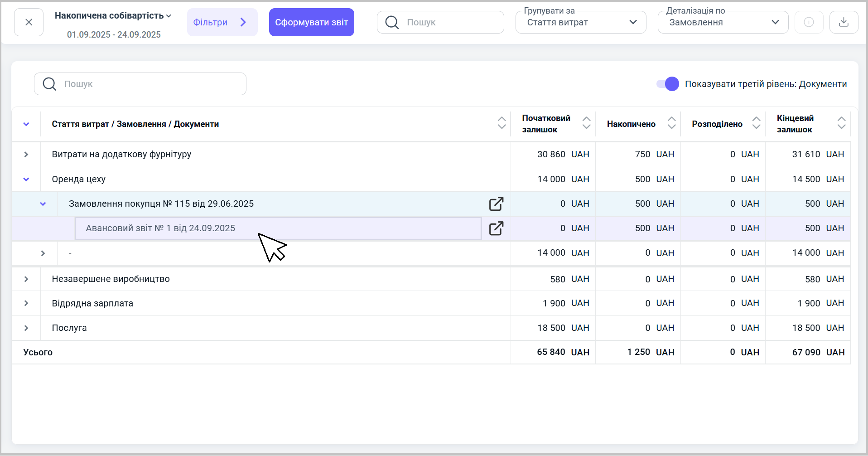This screenshot has width=868, height=456.
Task: Collapse the Оренда цеху row
Action: (x=26, y=179)
